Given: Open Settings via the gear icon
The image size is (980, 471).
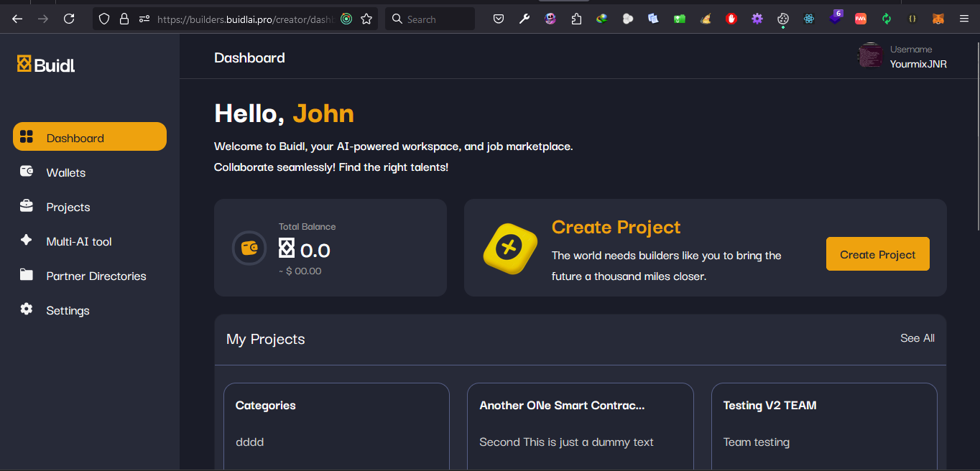Looking at the screenshot, I should pos(26,310).
